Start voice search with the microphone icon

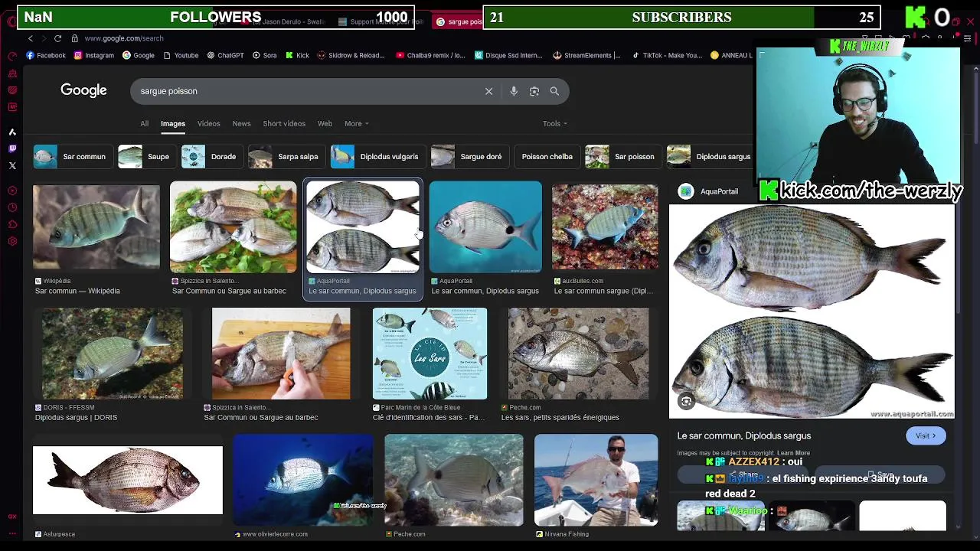[x=514, y=91]
